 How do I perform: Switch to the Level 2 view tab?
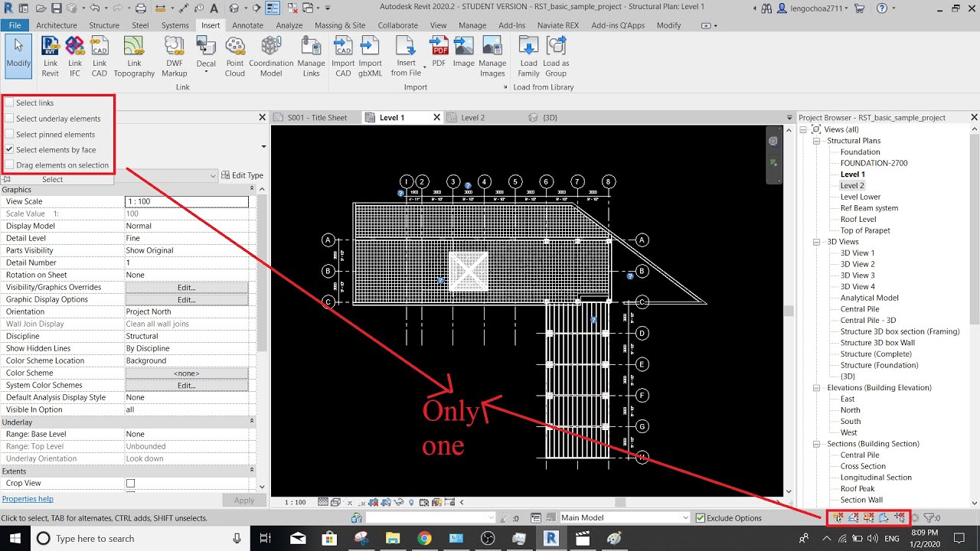(472, 118)
